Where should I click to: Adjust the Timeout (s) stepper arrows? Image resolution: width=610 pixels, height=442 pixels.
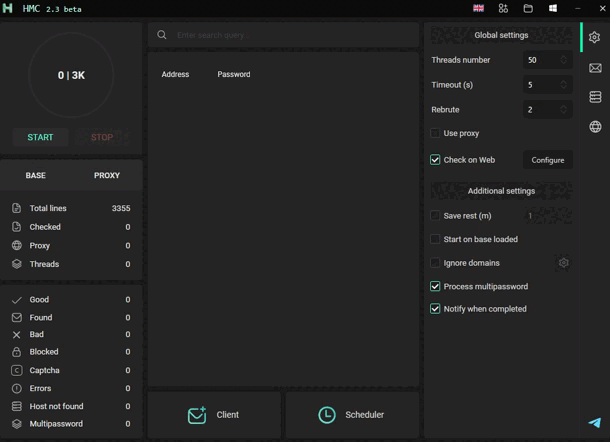pos(563,85)
